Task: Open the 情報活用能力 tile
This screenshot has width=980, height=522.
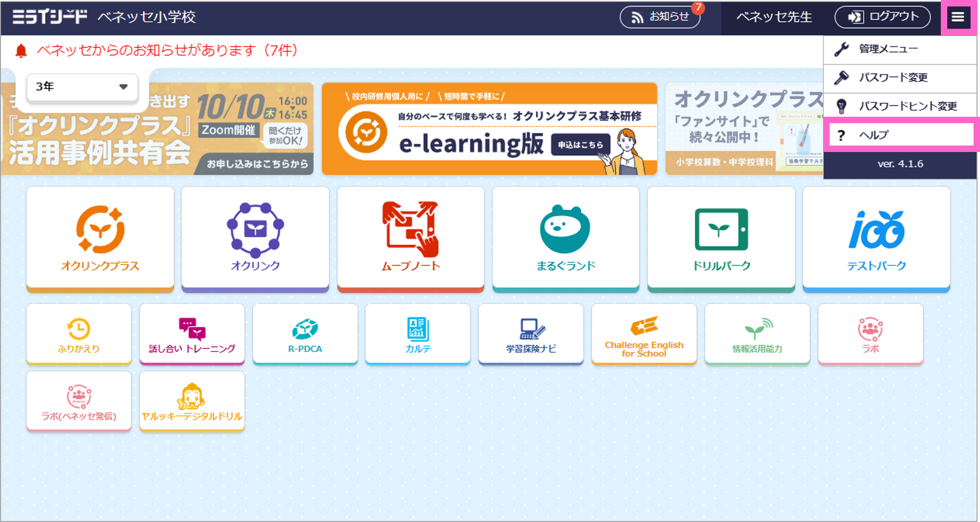Action: (757, 334)
